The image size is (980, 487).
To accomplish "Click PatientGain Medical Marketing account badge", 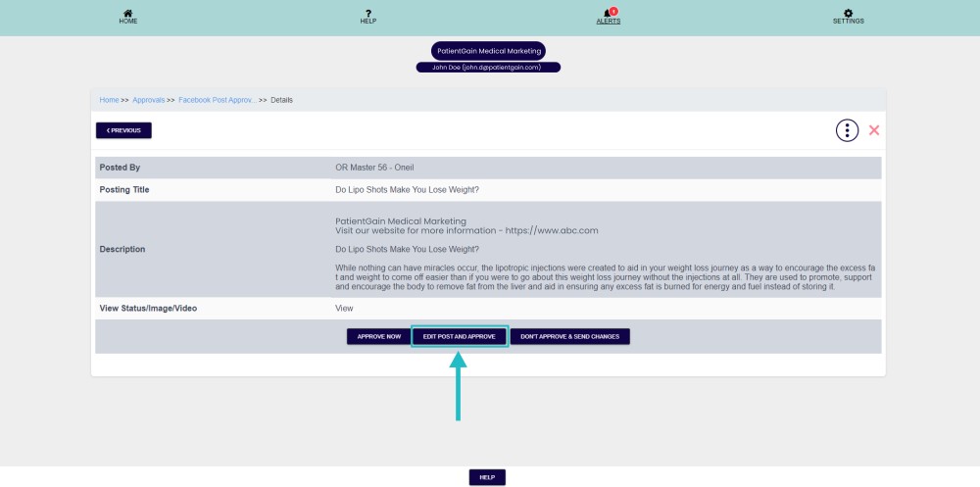I will point(488,51).
